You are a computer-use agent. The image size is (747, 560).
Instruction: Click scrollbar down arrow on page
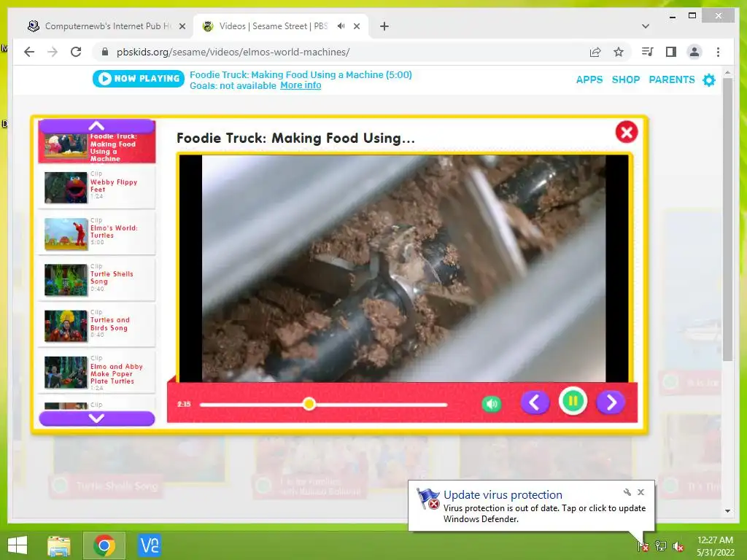pos(727,511)
